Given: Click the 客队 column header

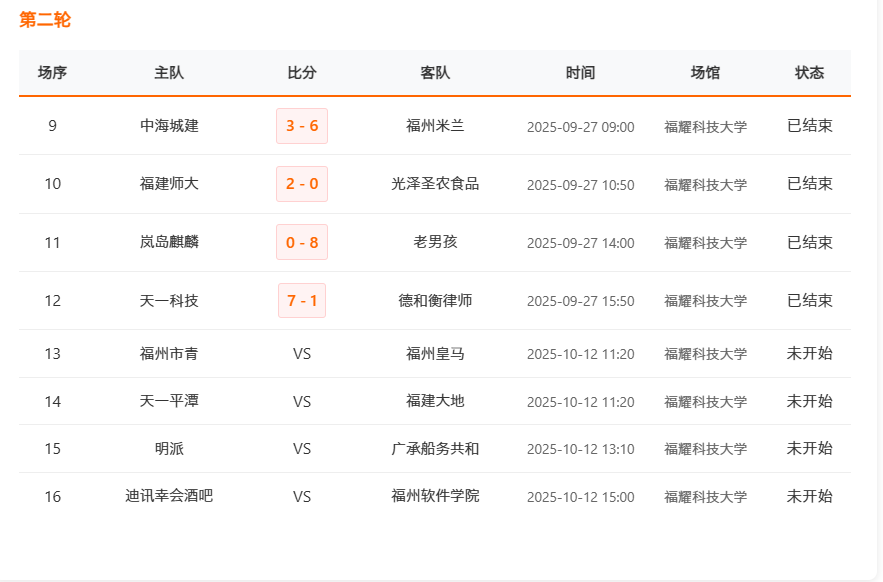Looking at the screenshot, I should tap(435, 73).
